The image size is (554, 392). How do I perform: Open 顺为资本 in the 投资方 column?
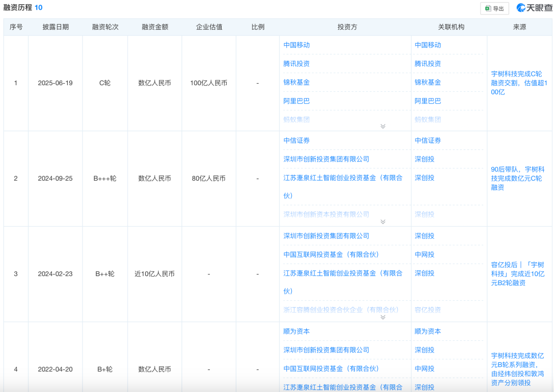point(296,331)
